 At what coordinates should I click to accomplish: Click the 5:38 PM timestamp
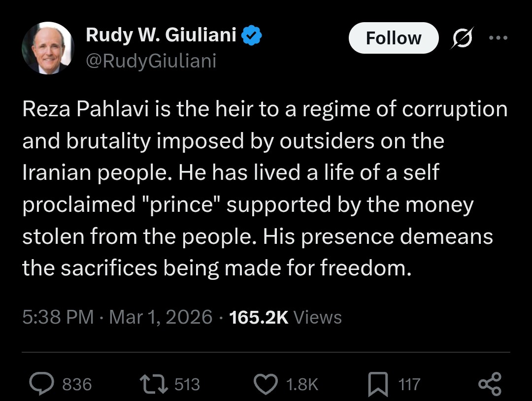tap(58, 317)
